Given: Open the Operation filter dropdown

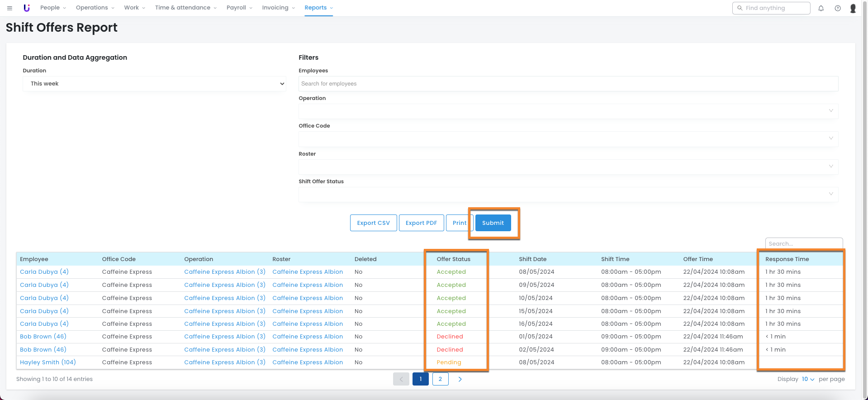Looking at the screenshot, I should [568, 111].
